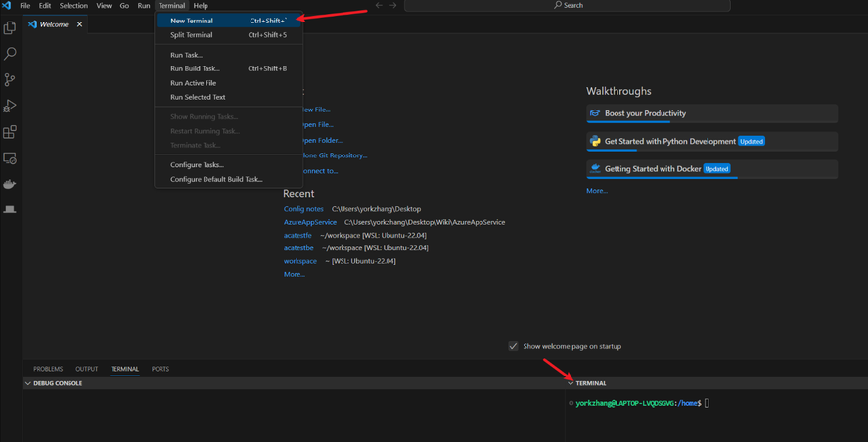
Task: Click the graduation cap productivity icon
Action: tap(595, 113)
